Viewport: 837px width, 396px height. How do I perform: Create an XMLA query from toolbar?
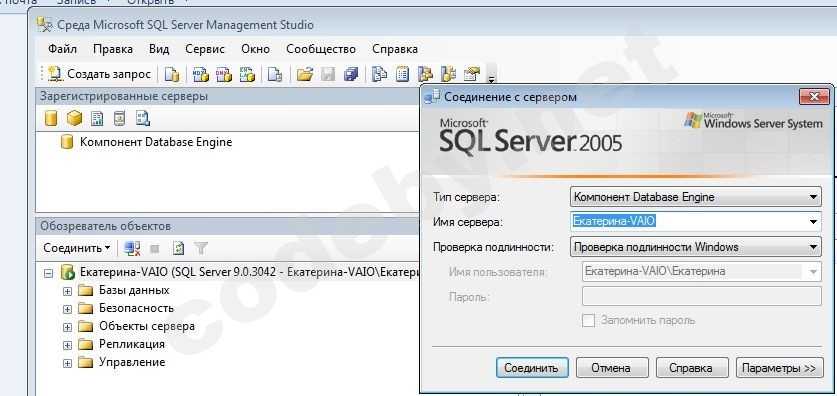(247, 74)
